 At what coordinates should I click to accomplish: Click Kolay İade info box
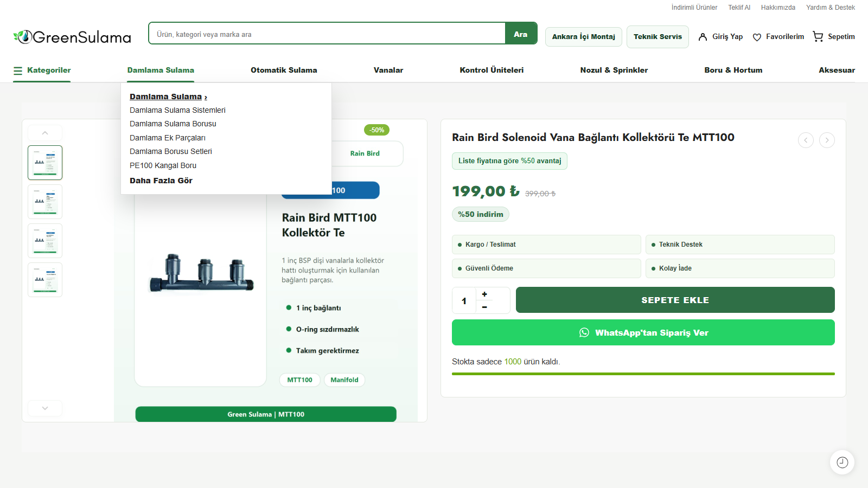tap(740, 268)
